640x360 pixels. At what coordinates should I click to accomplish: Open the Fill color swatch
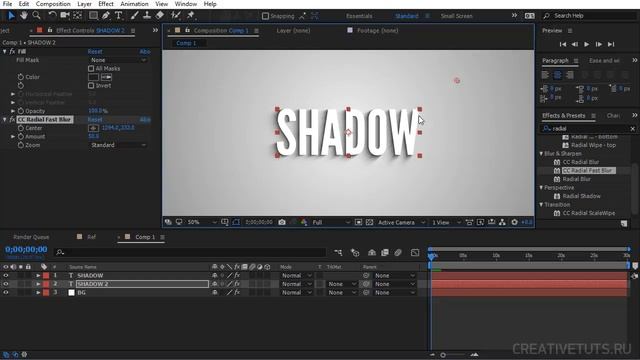[x=93, y=77]
